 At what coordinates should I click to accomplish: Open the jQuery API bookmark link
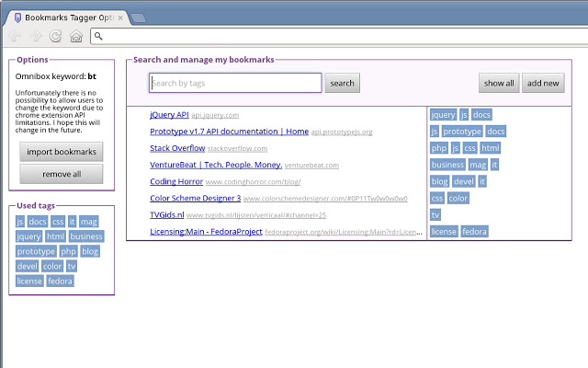point(169,115)
